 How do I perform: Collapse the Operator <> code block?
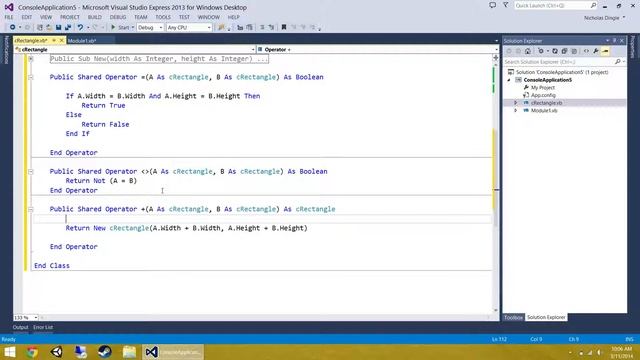coord(31,171)
